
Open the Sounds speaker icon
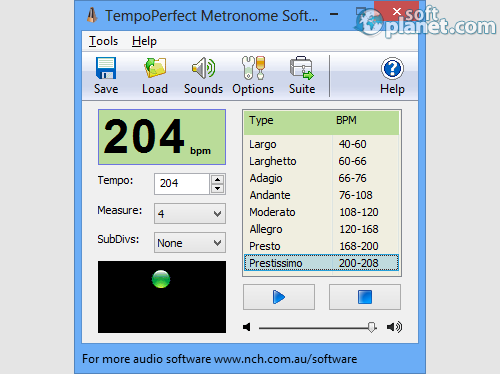pos(203,68)
